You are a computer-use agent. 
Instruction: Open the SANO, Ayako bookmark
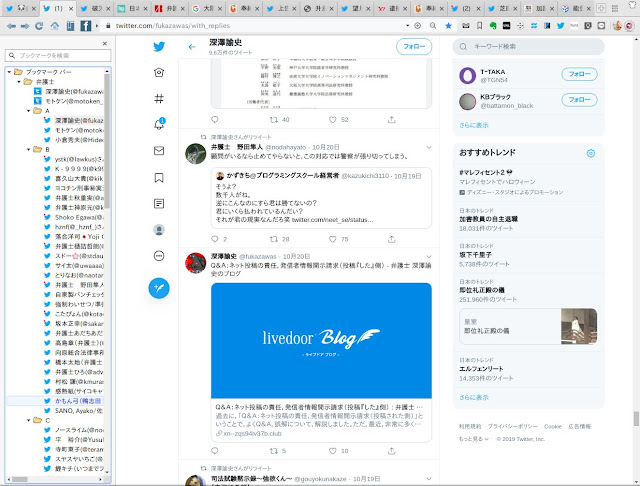[x=73, y=411]
